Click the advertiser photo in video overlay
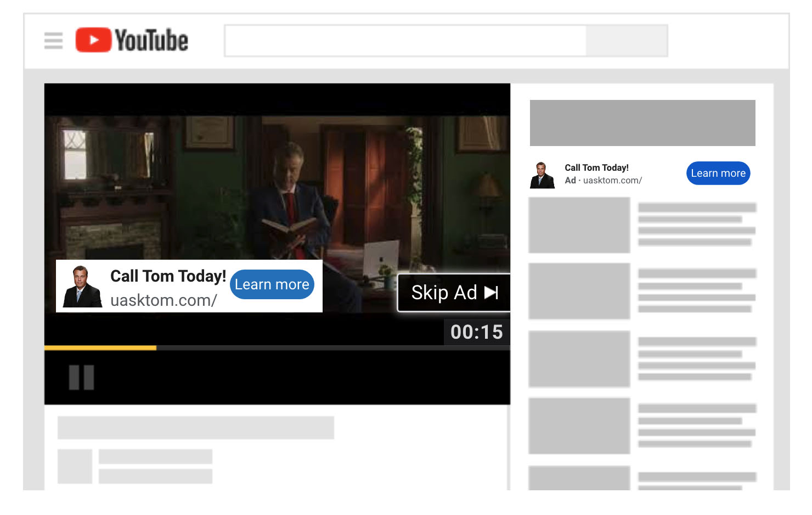This screenshot has height=515, width=812. pos(82,287)
